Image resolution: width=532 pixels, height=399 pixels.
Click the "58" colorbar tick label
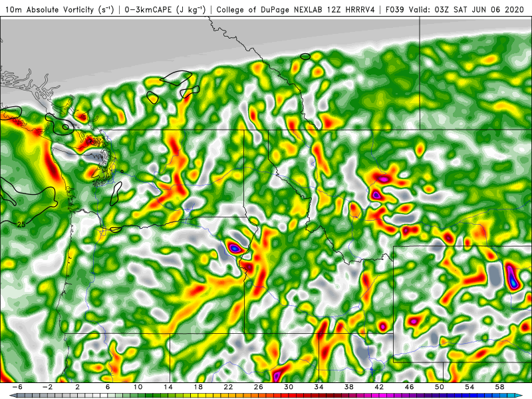(499, 387)
